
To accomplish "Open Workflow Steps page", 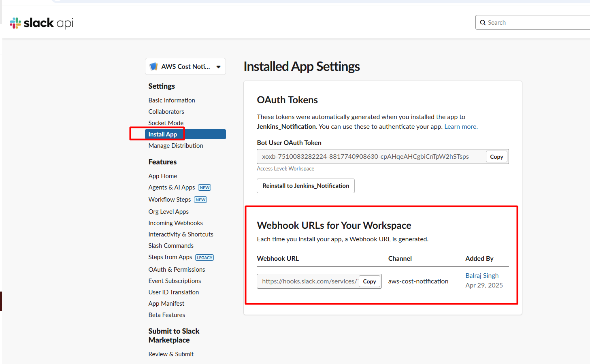I will (x=170, y=200).
